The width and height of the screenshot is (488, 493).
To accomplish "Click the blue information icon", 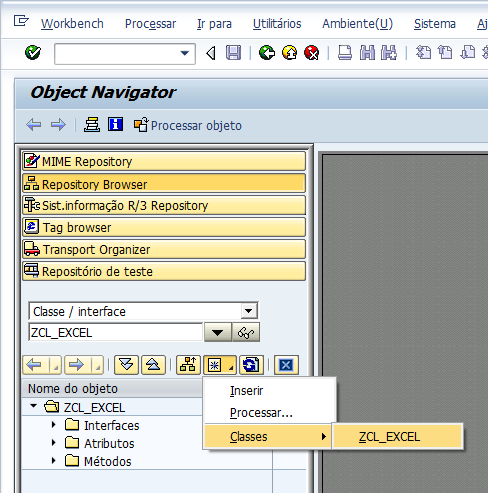I will pyautogui.click(x=115, y=125).
